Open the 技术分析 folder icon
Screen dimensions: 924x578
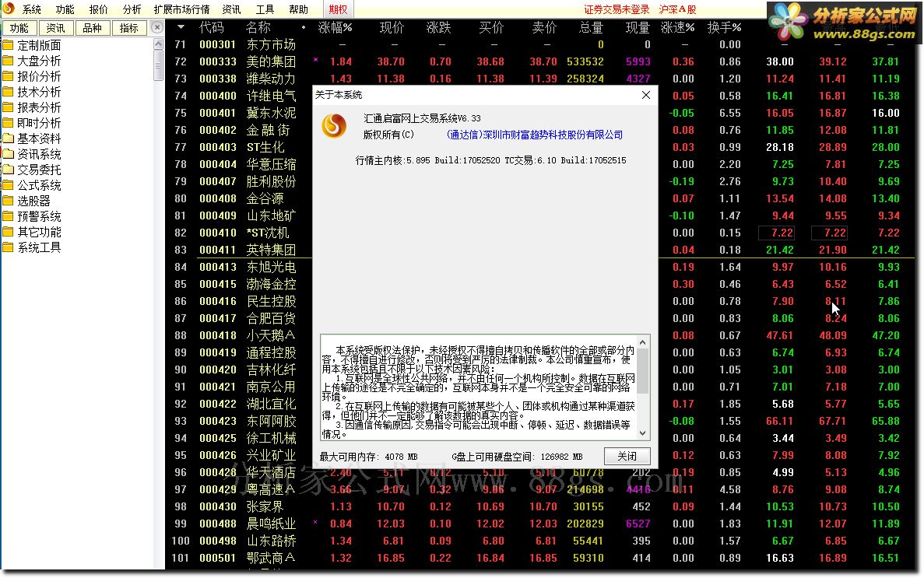pos(8,92)
